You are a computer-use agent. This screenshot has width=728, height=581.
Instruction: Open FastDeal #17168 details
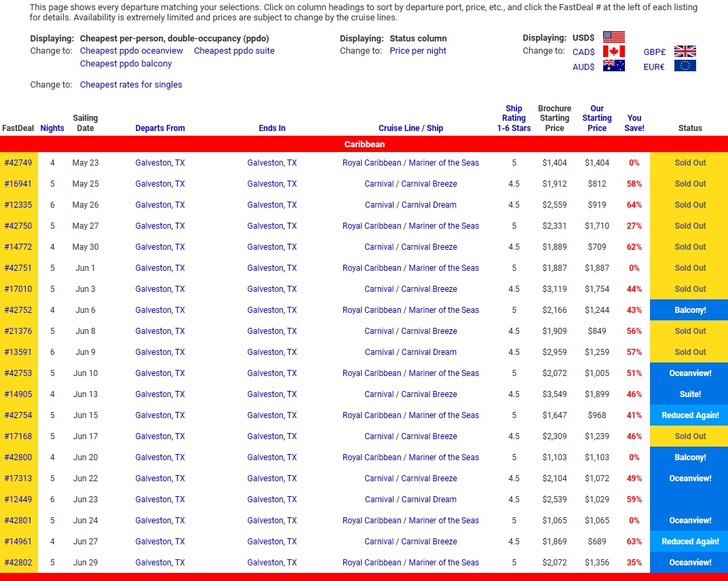tap(18, 436)
